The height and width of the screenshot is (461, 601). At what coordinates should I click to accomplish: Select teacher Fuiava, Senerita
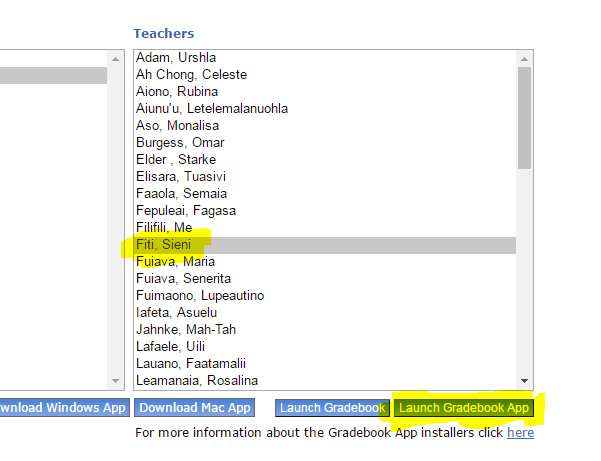click(325, 278)
